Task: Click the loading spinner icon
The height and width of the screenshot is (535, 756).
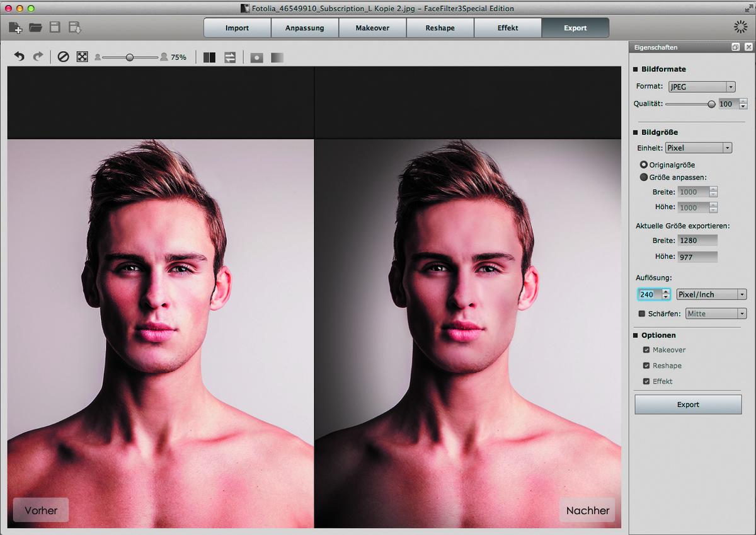Action: 740,26
